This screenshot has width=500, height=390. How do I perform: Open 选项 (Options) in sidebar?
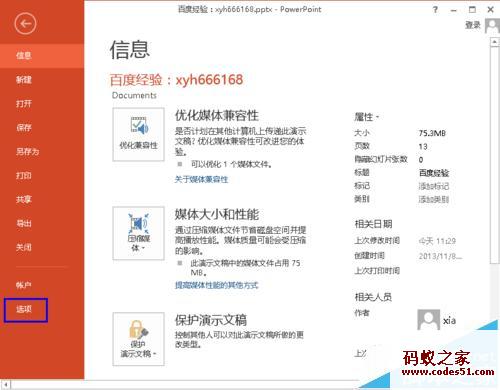click(26, 310)
